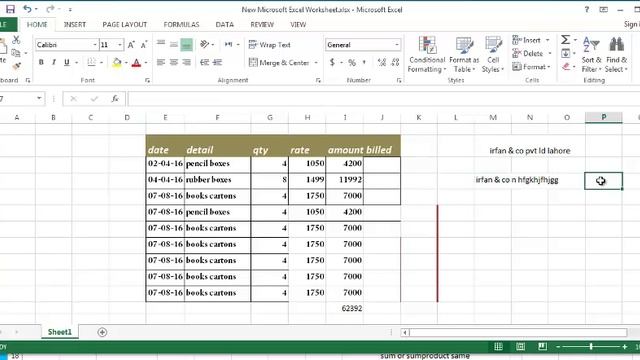The image size is (640, 360).
Task: Click Decrease Indent icon
Action: pos(204,62)
